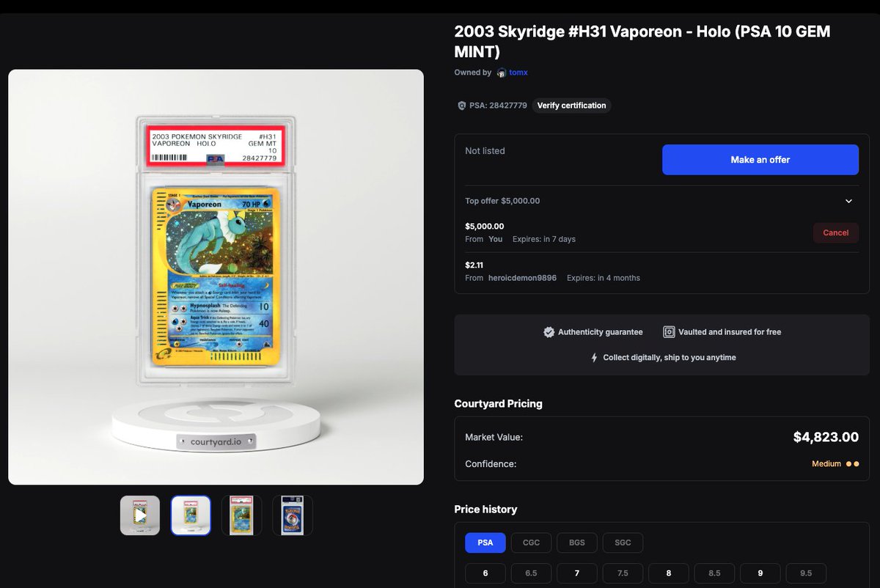Click the $2.11 offer amount
Screen dimensions: 880x588
474,265
